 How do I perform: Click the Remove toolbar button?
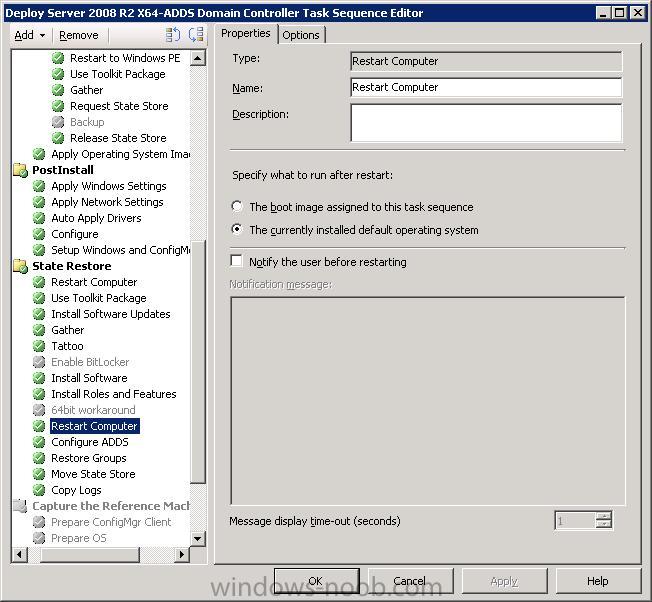pyautogui.click(x=79, y=35)
